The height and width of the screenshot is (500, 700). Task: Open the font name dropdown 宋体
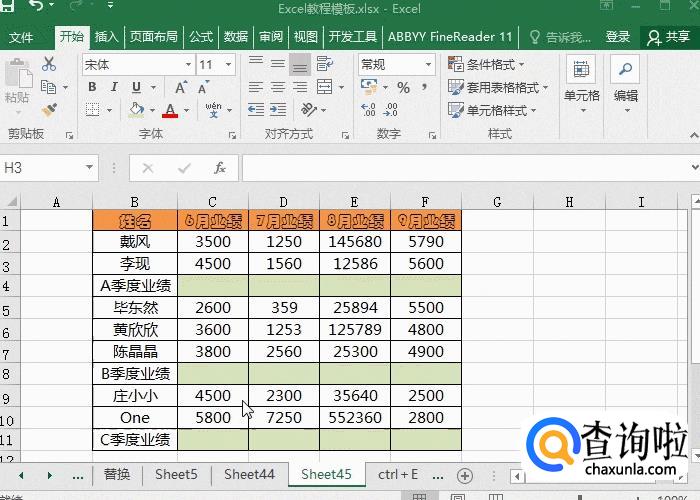click(189, 65)
